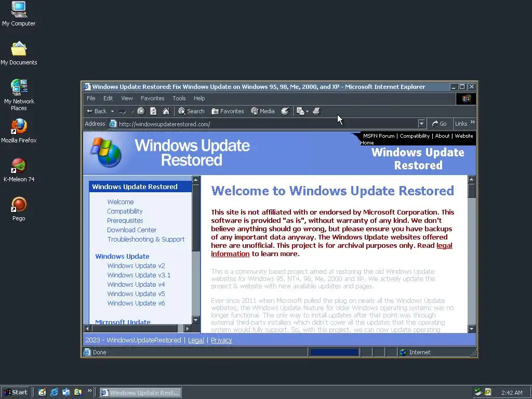
Task: Expand the address bar dropdown
Action: pyautogui.click(x=421, y=124)
